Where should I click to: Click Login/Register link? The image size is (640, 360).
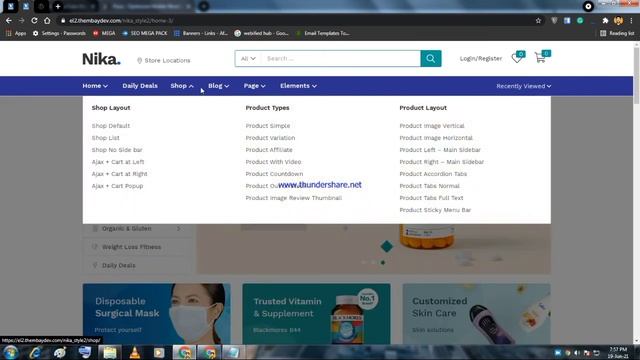481,58
